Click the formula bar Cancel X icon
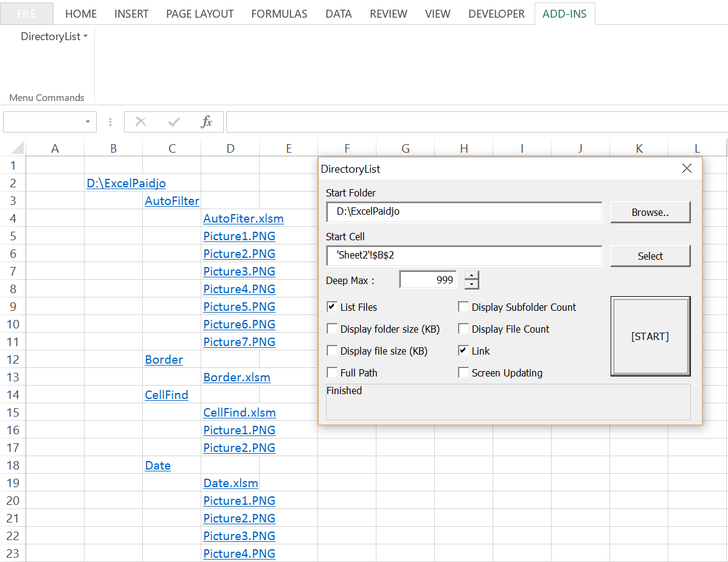This screenshot has width=728, height=562. [x=140, y=122]
